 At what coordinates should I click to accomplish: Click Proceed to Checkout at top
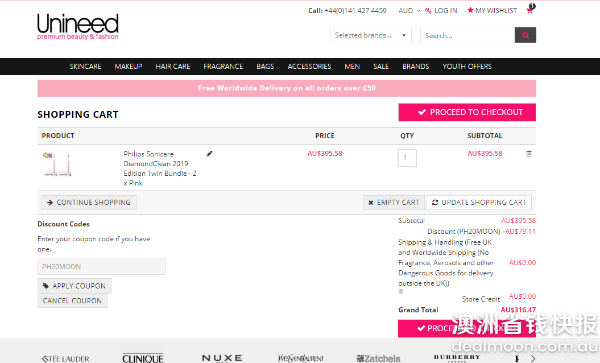(x=467, y=112)
